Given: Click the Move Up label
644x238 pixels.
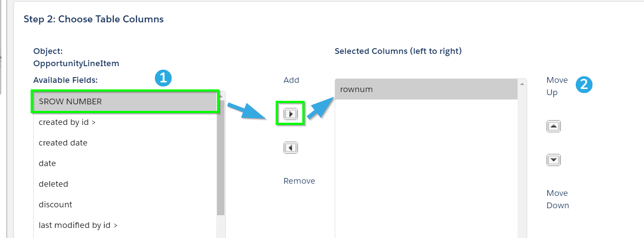Looking at the screenshot, I should pyautogui.click(x=557, y=86).
